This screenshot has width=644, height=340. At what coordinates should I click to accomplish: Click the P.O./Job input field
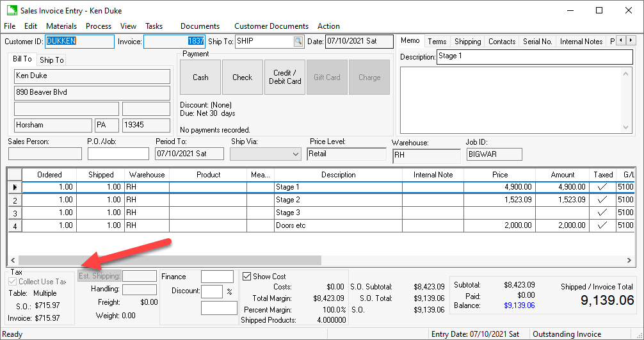[x=118, y=154]
